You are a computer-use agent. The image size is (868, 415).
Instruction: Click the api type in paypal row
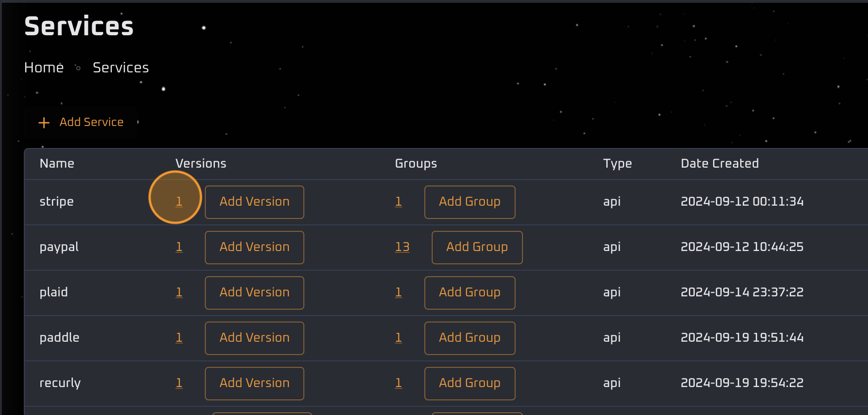(612, 247)
